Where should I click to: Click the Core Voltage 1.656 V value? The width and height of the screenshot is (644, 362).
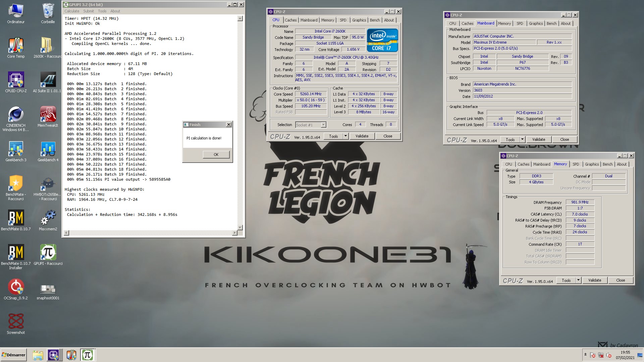pyautogui.click(x=353, y=49)
